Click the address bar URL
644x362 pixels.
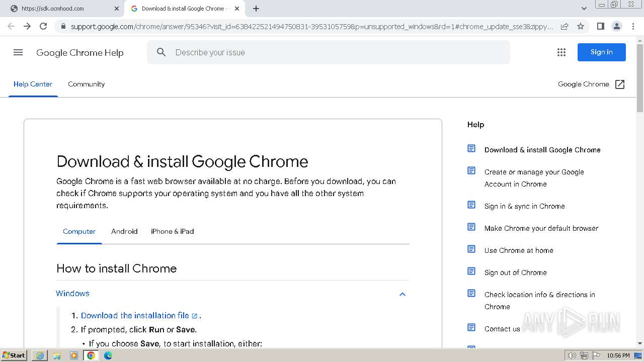[x=312, y=26]
